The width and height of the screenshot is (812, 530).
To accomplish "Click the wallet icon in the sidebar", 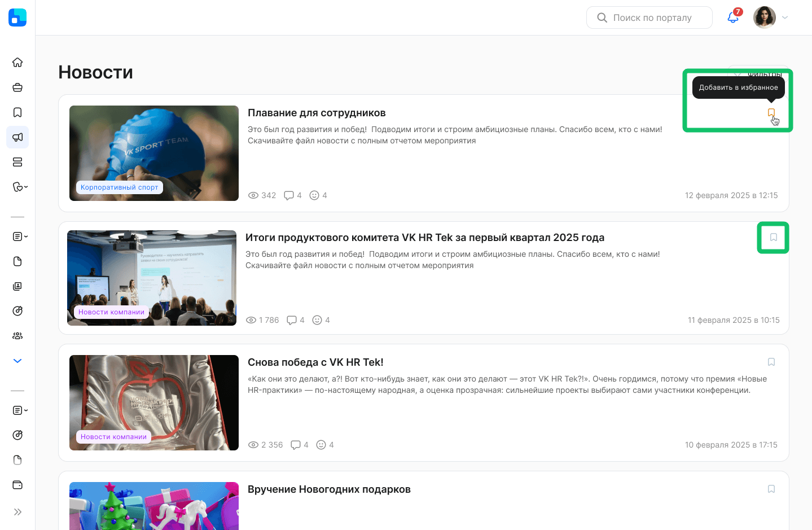I will (17, 485).
